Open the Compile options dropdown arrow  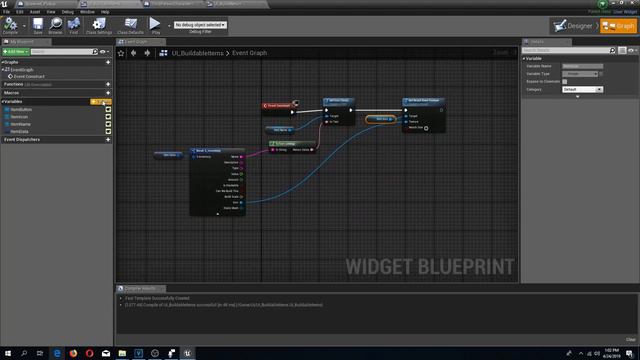(24, 26)
